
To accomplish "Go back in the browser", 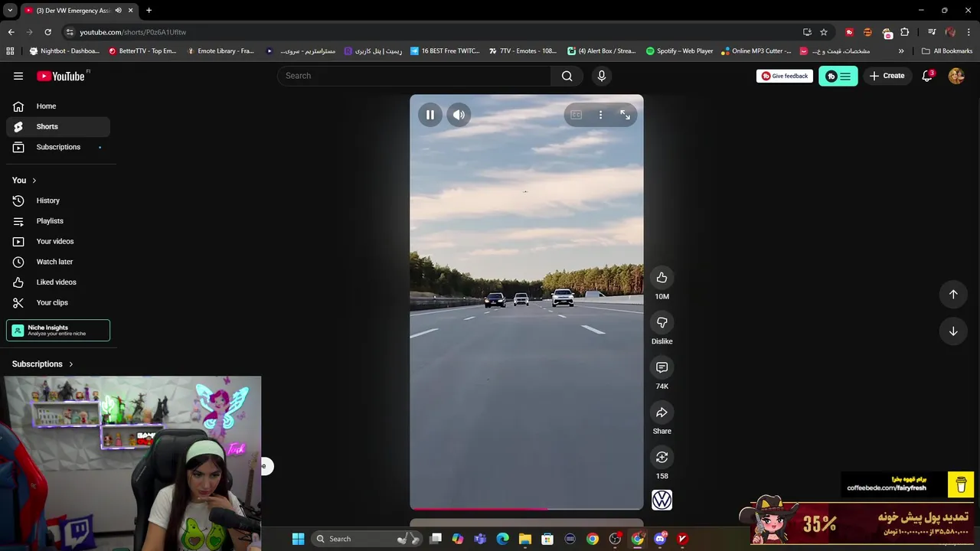I will coord(11,32).
